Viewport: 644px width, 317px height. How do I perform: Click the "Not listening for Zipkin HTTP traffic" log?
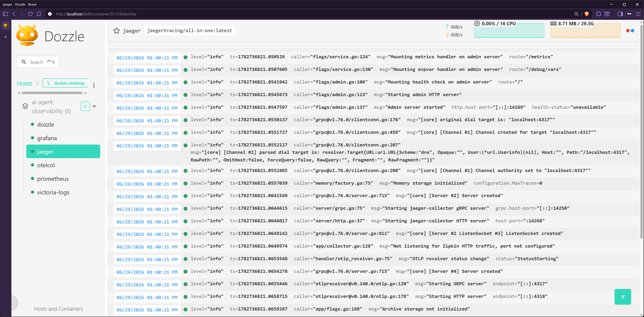(x=467, y=246)
